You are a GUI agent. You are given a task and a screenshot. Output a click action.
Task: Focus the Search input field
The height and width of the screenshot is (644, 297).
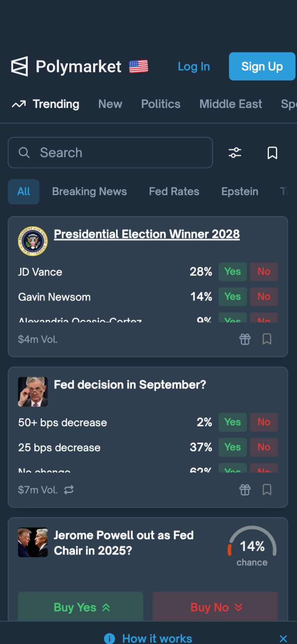point(119,153)
